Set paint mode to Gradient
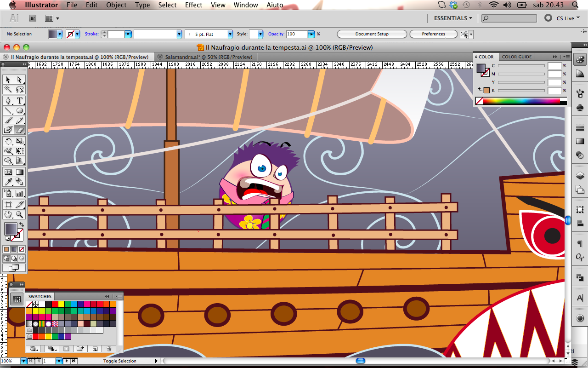The height and width of the screenshot is (368, 588). [x=14, y=249]
